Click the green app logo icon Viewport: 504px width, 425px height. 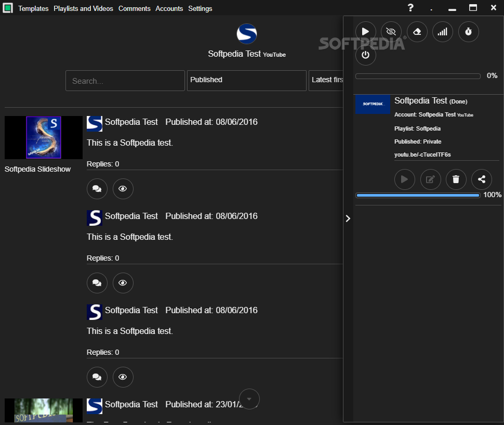point(8,8)
